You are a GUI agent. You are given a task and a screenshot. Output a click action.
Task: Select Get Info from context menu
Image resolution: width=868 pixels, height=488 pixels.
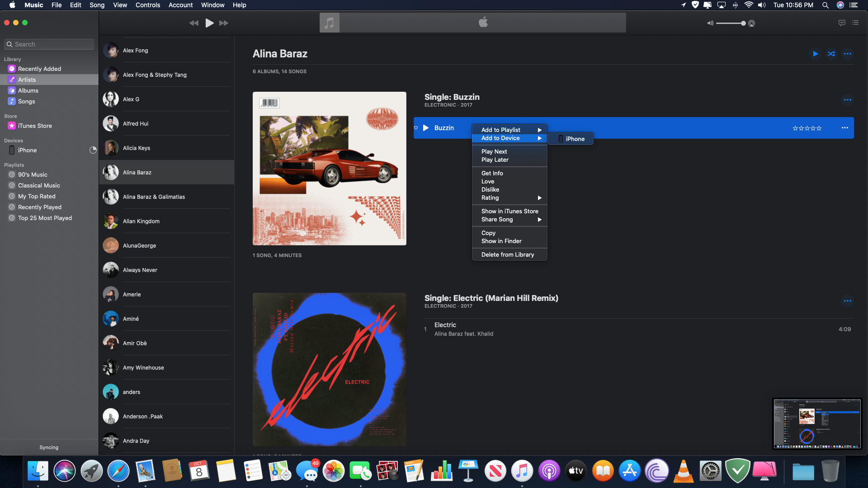pyautogui.click(x=492, y=173)
